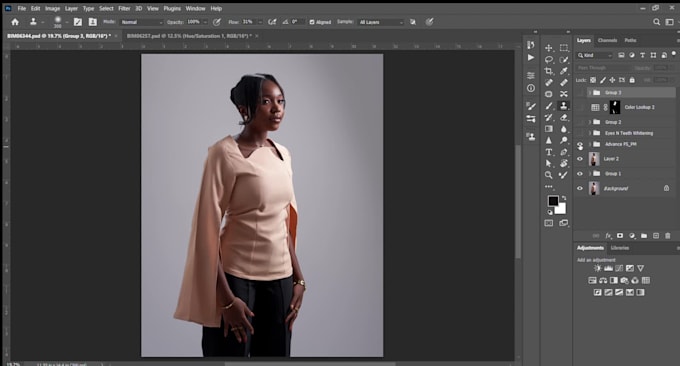680x366 pixels.
Task: Toggle visibility of Advance FS_PM group
Action: (x=580, y=145)
